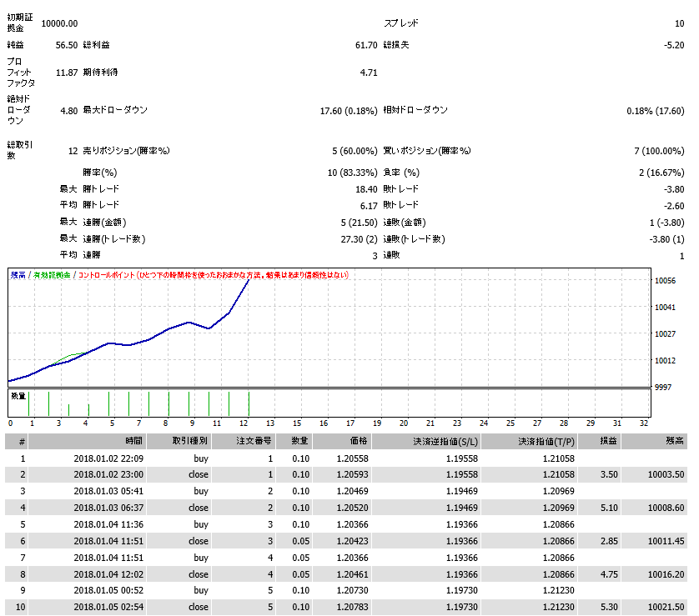
Task: Click the expected payoff value 4.71
Action: [x=369, y=73]
